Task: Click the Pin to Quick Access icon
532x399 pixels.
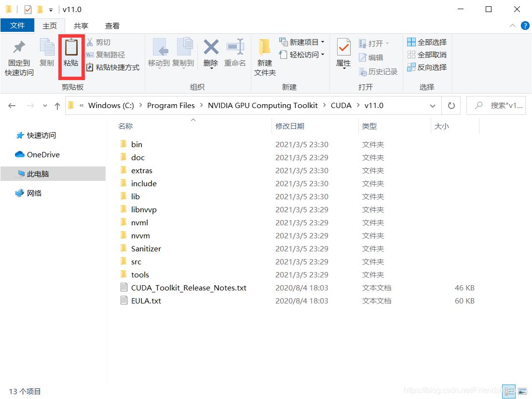Action: [x=19, y=48]
